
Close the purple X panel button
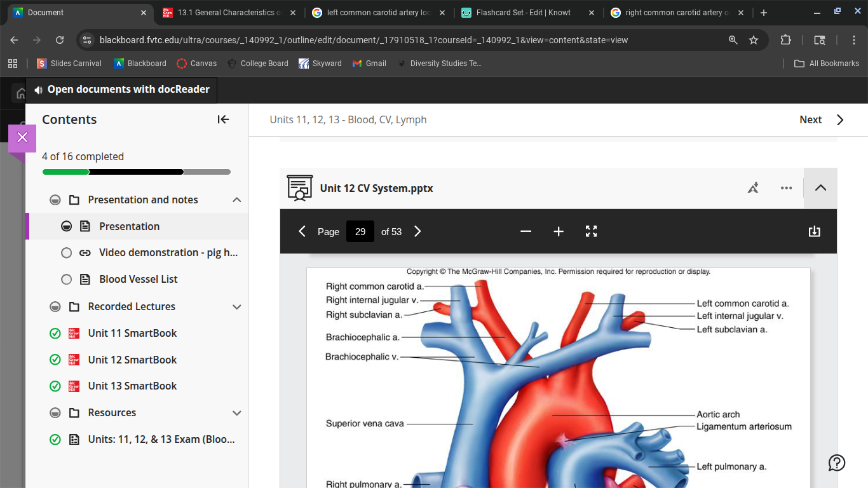[22, 138]
